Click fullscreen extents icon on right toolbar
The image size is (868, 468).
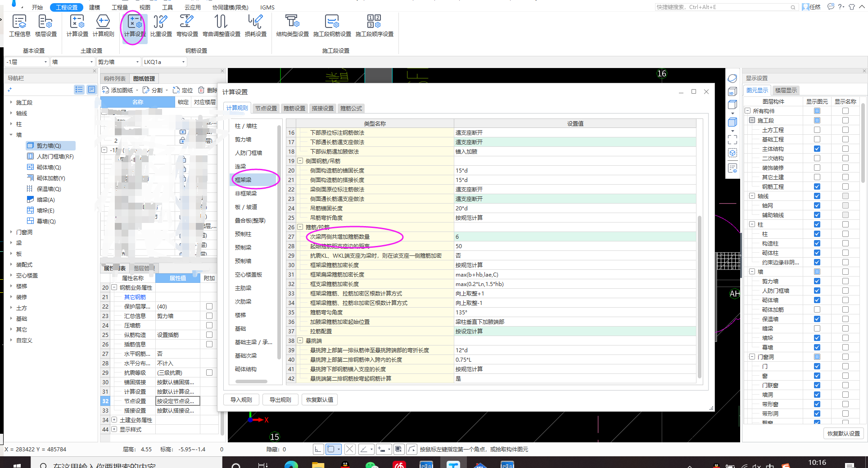(x=732, y=140)
